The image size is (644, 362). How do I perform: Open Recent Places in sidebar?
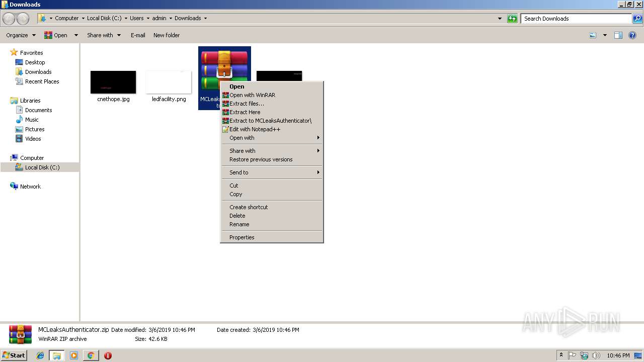(42, 81)
